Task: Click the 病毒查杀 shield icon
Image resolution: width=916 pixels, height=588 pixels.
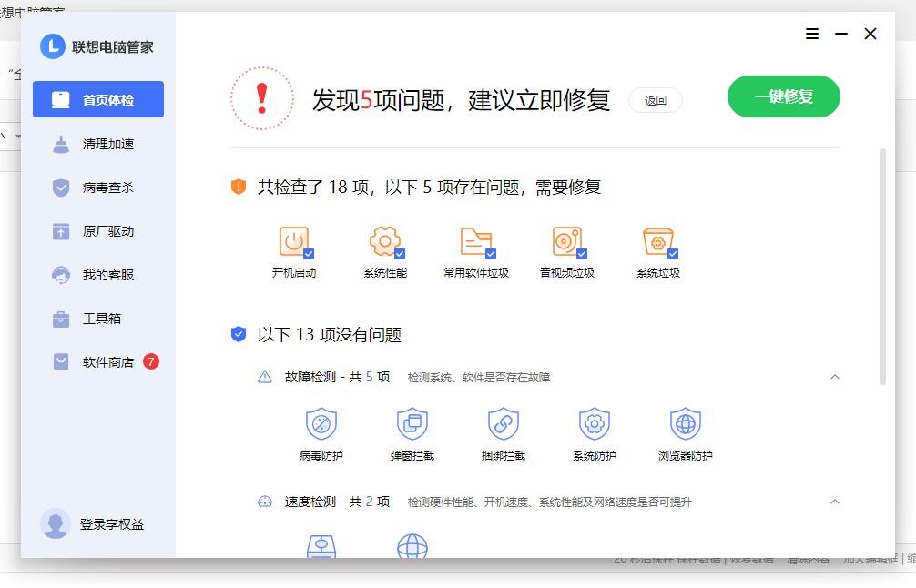Action: pyautogui.click(x=61, y=188)
